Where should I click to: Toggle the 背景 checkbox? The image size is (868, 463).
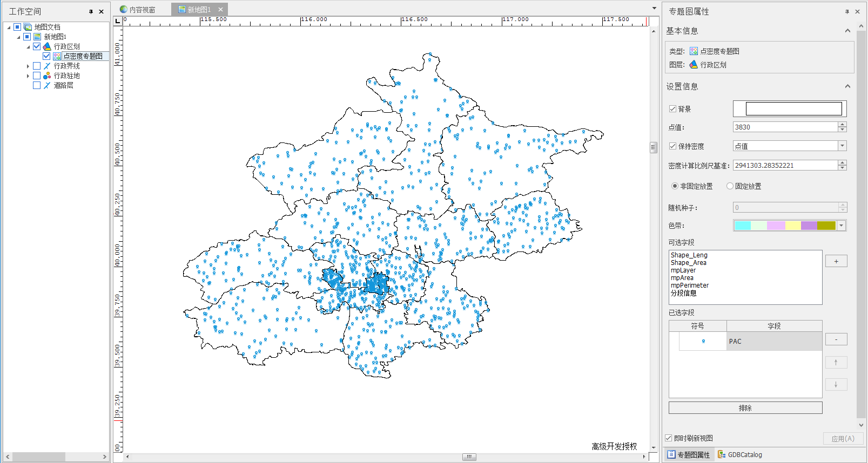click(673, 109)
